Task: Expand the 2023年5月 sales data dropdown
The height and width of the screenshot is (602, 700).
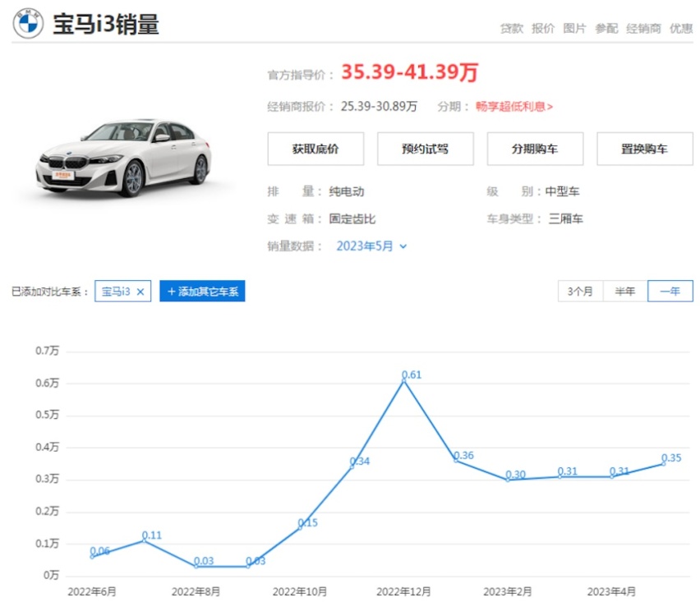Action: 371,246
